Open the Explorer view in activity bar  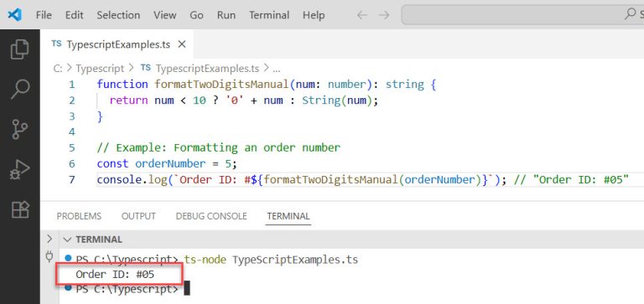[20, 49]
